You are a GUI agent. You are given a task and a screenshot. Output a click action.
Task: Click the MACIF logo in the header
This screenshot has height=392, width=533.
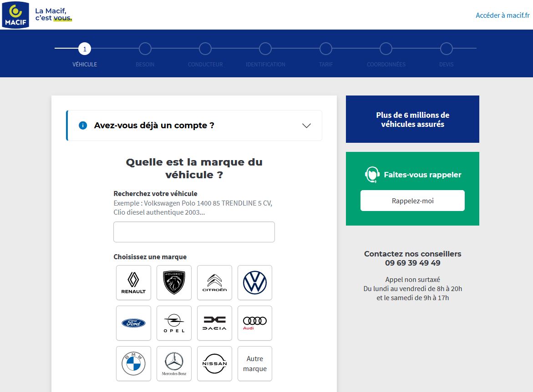click(x=15, y=15)
